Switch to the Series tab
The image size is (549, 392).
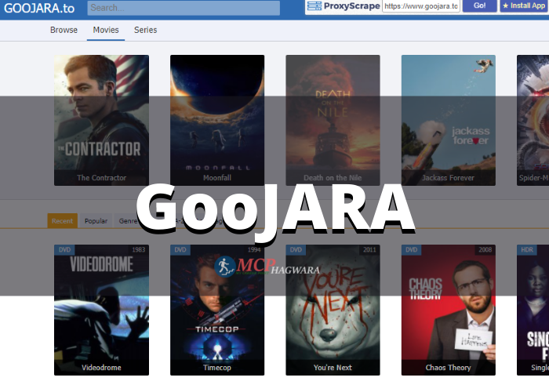pos(145,30)
